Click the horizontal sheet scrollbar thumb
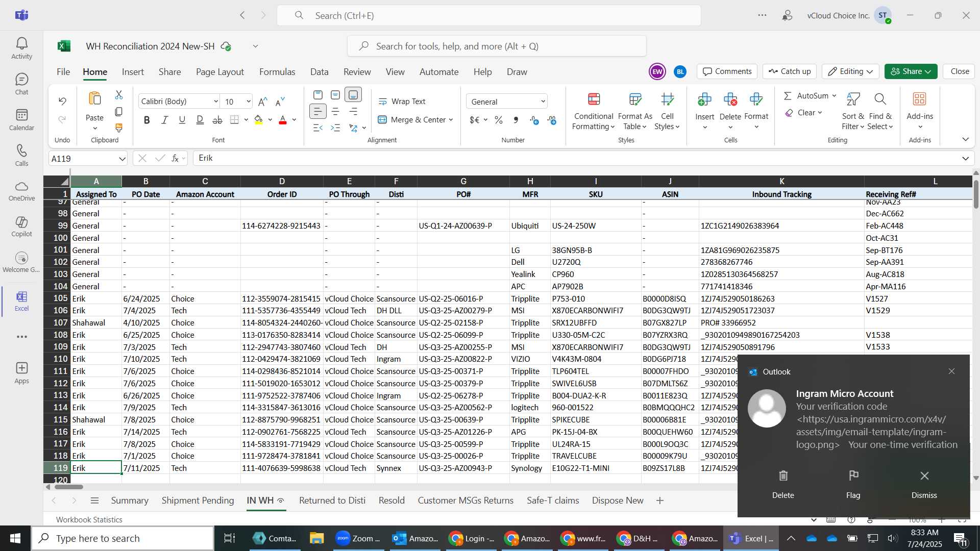 [69, 487]
